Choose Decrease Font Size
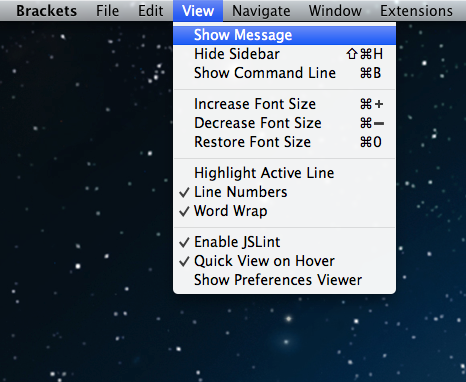 (x=284, y=123)
